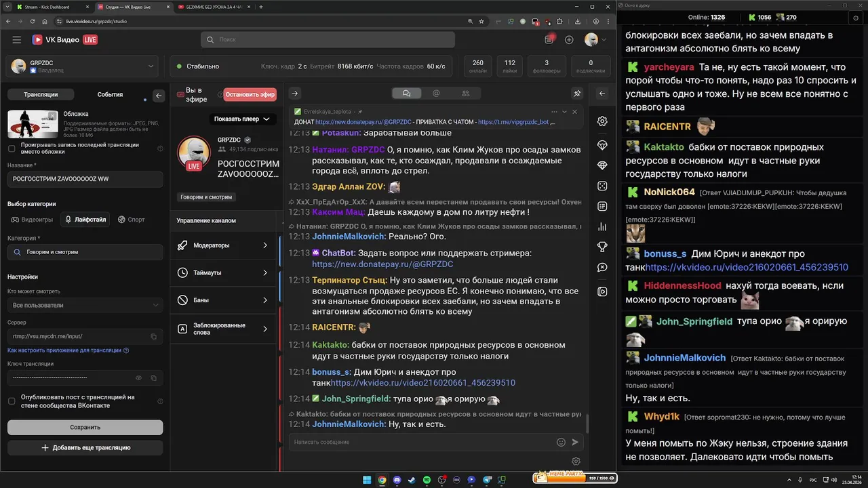Click the stream cover thumbnail
This screenshot has height=488, width=868.
(33, 124)
